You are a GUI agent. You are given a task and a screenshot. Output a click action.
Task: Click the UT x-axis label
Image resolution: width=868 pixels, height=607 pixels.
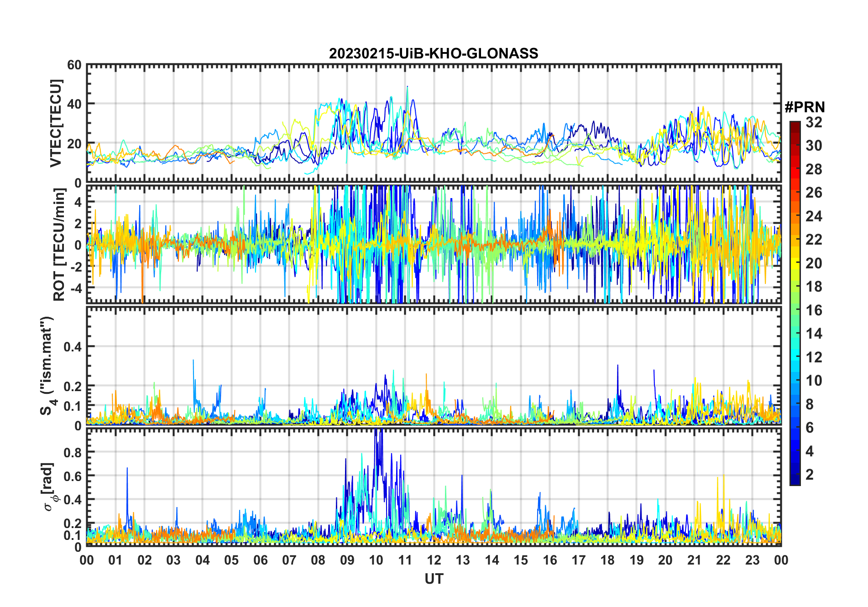click(x=434, y=579)
